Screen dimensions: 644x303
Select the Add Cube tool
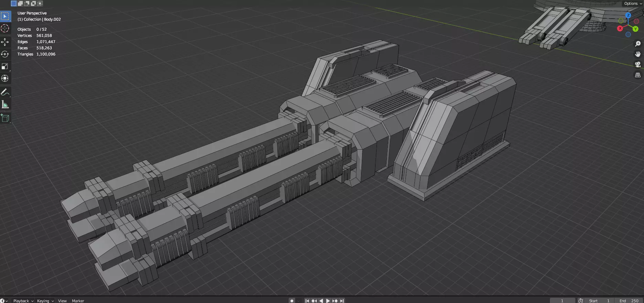tap(5, 118)
